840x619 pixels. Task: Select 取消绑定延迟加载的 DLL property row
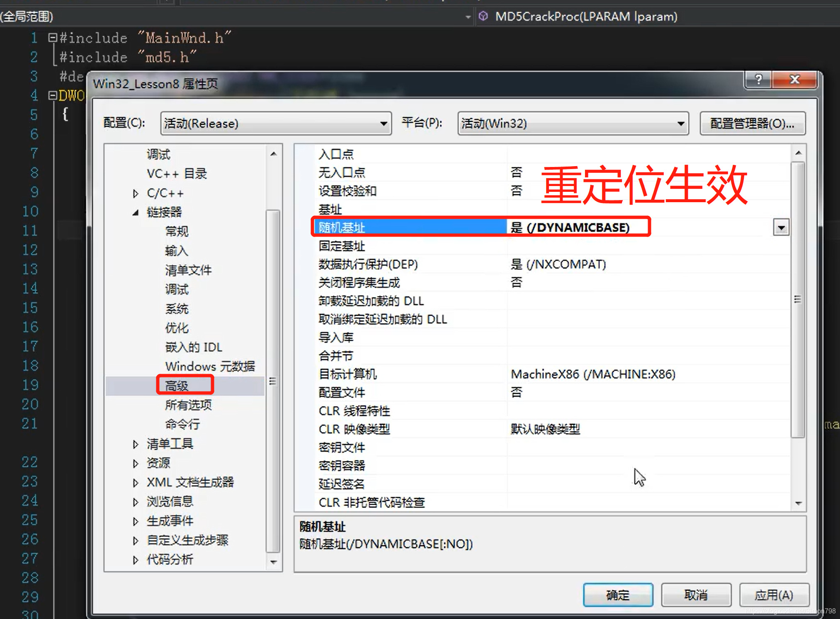coord(552,319)
